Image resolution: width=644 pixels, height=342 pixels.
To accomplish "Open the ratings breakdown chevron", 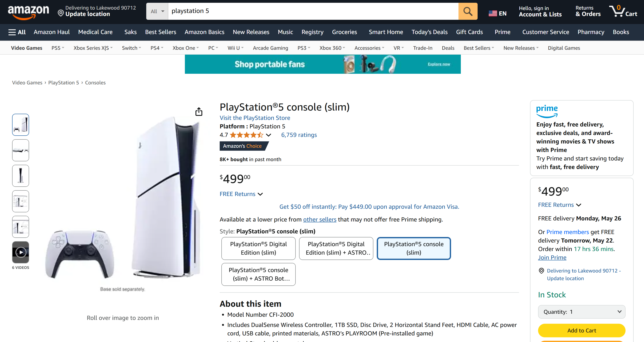I will point(269,135).
